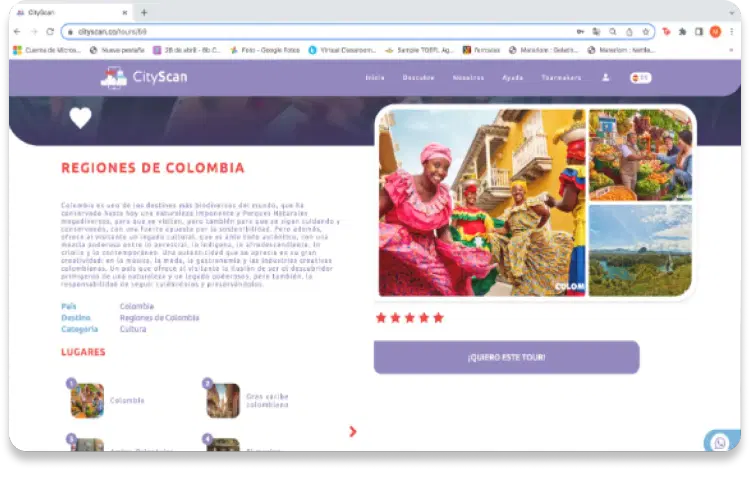Screen dimensions: 750x485
Task: Close the CityScan browser tab
Action: 125,12
